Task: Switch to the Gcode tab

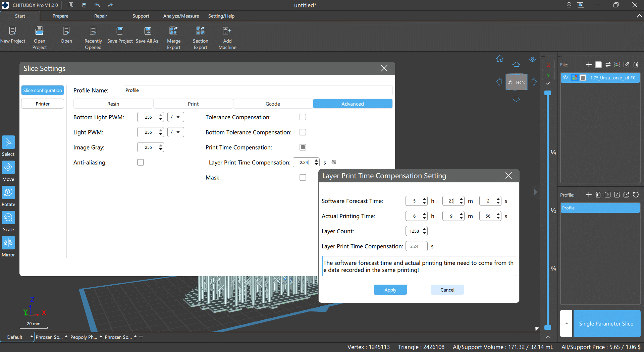Action: tap(273, 104)
